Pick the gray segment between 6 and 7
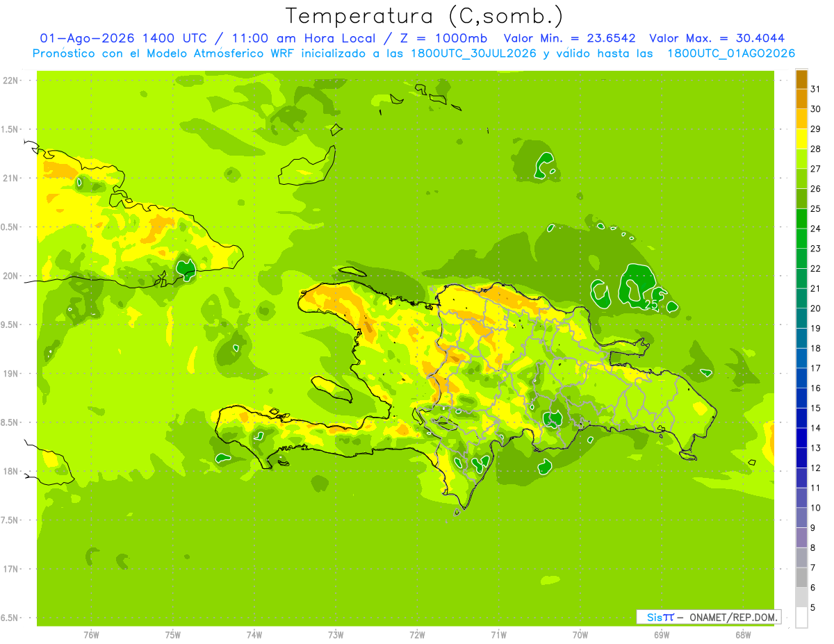 [801, 577]
